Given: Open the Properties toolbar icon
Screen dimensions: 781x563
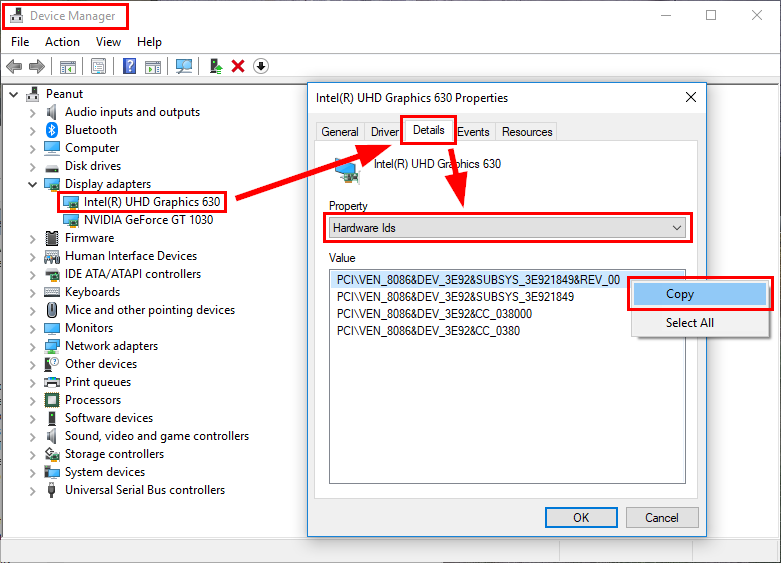Looking at the screenshot, I should point(98,66).
